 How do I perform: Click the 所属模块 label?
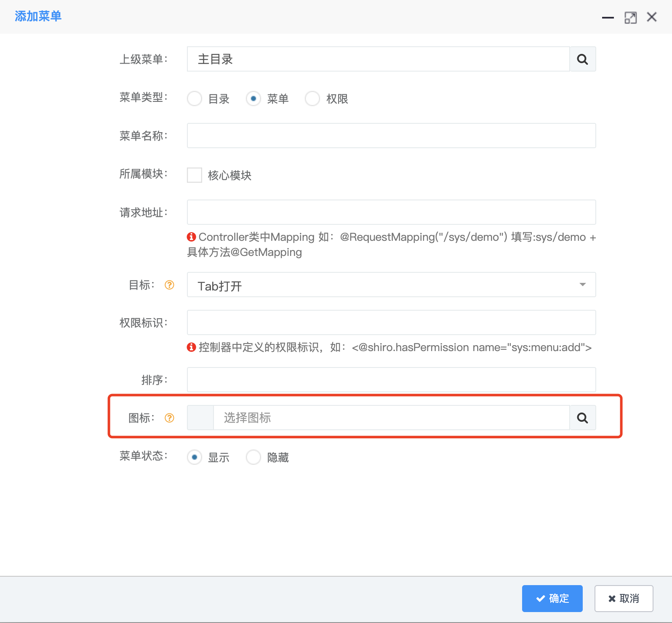pos(144,174)
